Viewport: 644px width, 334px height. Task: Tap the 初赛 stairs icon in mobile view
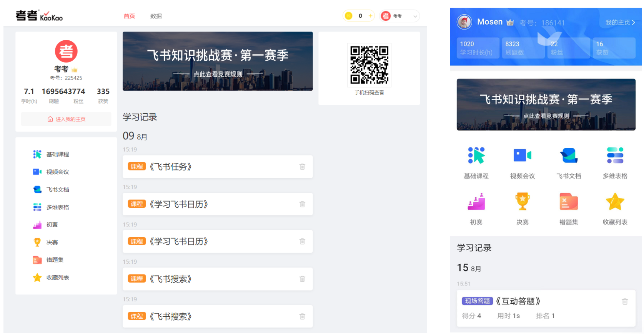pyautogui.click(x=476, y=202)
